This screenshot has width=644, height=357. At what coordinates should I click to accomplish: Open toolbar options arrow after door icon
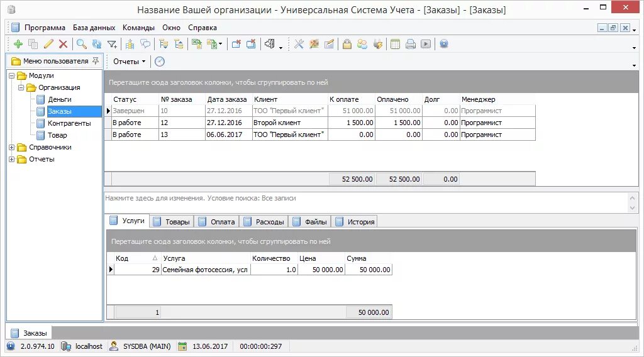point(281,48)
